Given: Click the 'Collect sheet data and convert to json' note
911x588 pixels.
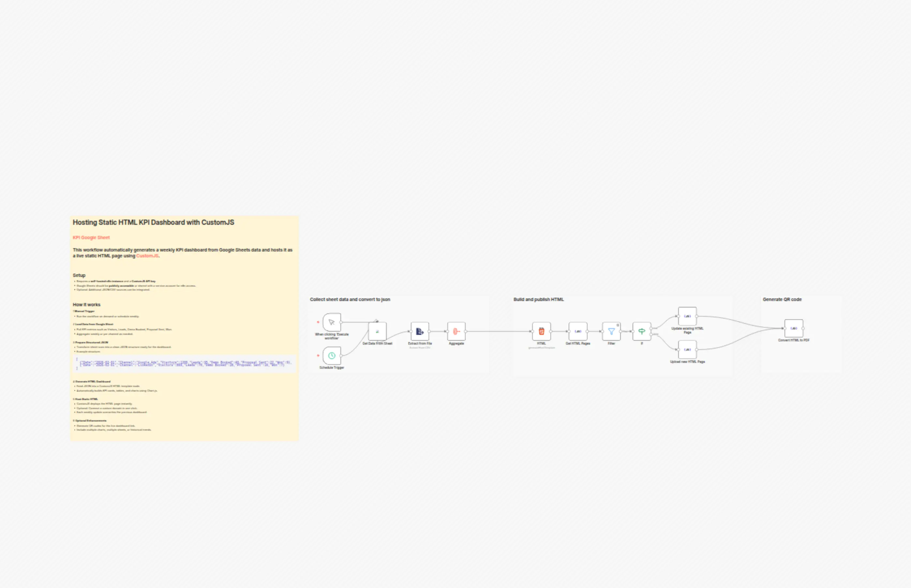Looking at the screenshot, I should (350, 299).
